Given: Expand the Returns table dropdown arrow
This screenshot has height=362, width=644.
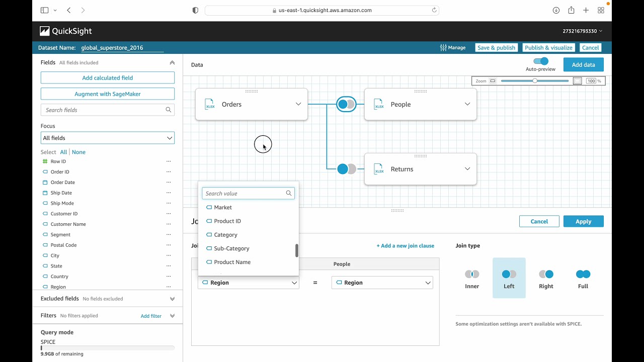Looking at the screenshot, I should [467, 169].
